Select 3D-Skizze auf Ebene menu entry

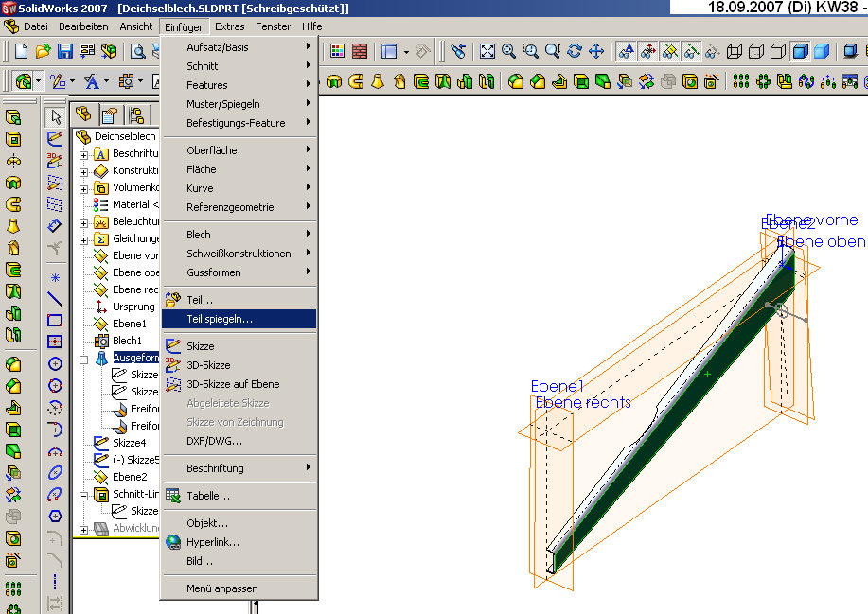tap(239, 384)
